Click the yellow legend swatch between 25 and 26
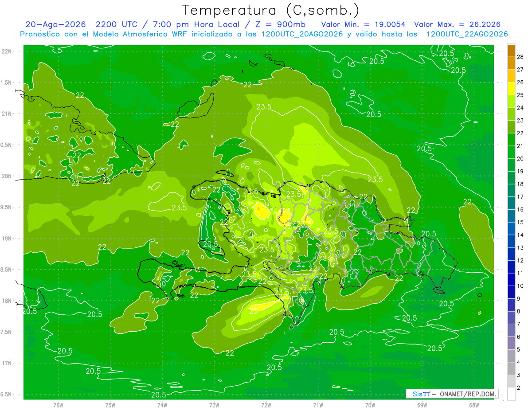The width and height of the screenshot is (532, 411). pyautogui.click(x=511, y=88)
